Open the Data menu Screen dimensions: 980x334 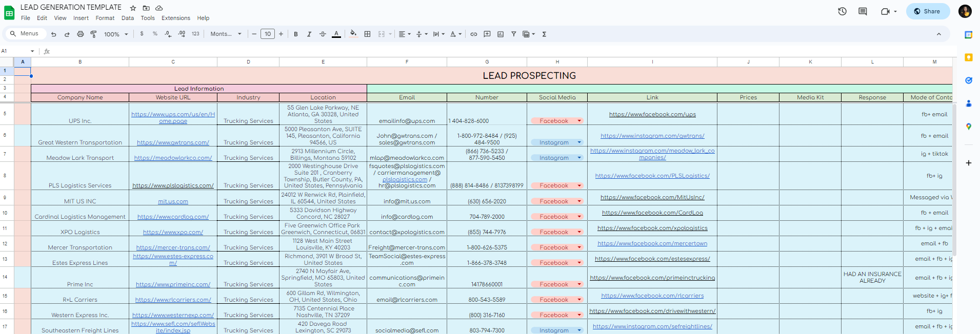point(128,18)
